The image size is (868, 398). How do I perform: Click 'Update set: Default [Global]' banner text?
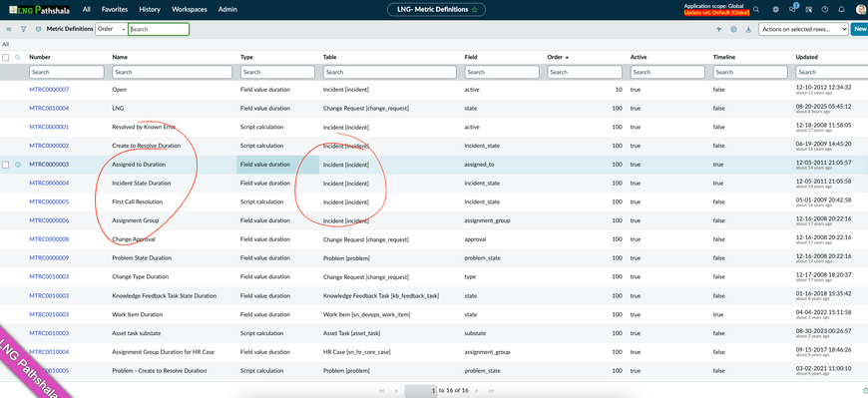tap(717, 12)
